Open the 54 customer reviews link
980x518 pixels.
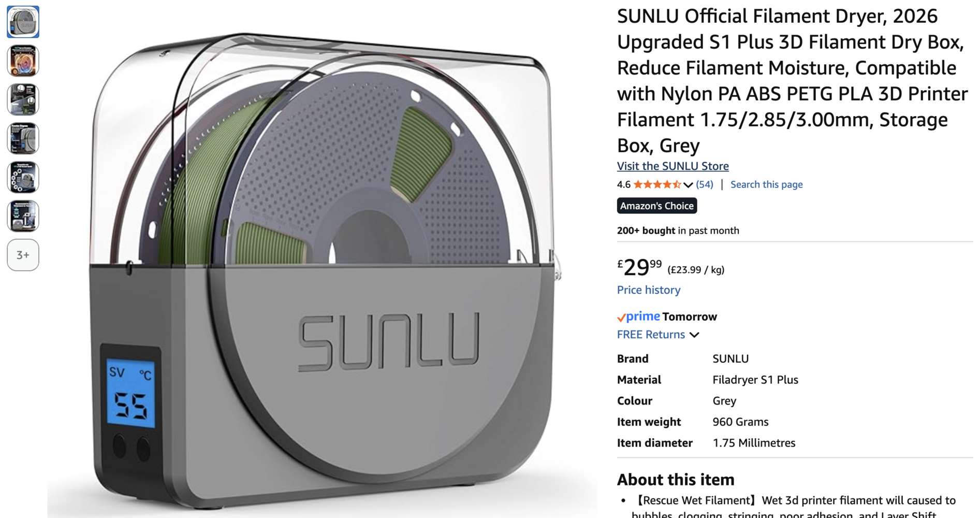(705, 184)
